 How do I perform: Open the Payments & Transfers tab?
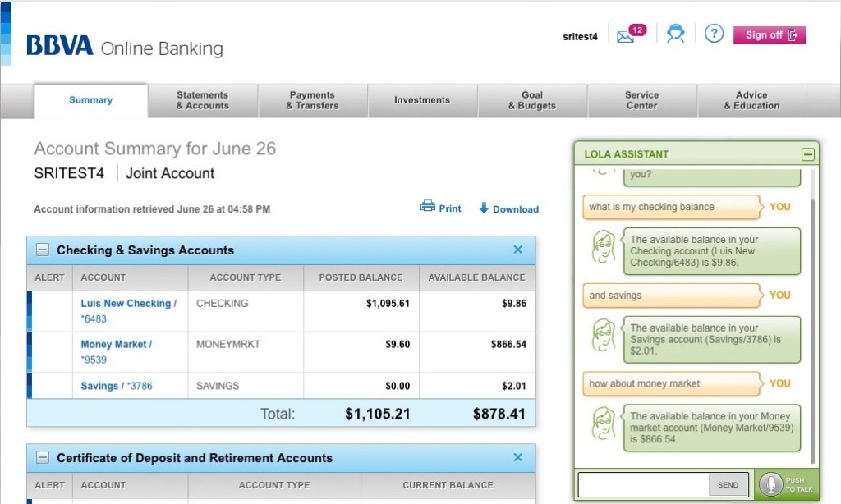(x=312, y=100)
